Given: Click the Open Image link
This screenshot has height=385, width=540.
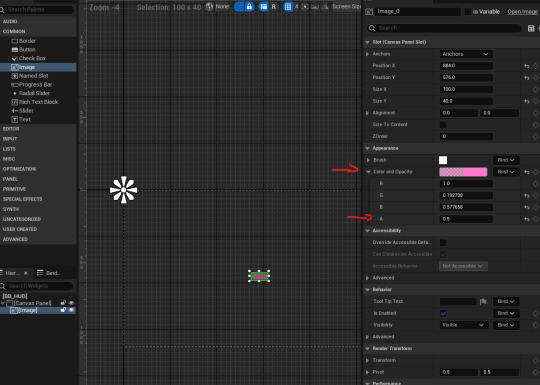Looking at the screenshot, I should [x=522, y=12].
